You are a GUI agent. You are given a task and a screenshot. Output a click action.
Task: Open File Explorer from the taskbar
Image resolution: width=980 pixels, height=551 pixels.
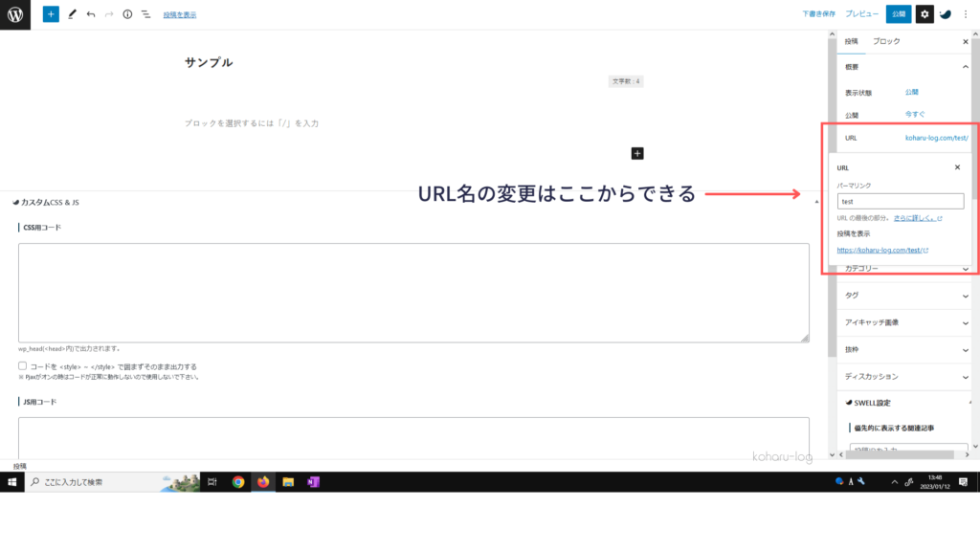[x=288, y=482]
